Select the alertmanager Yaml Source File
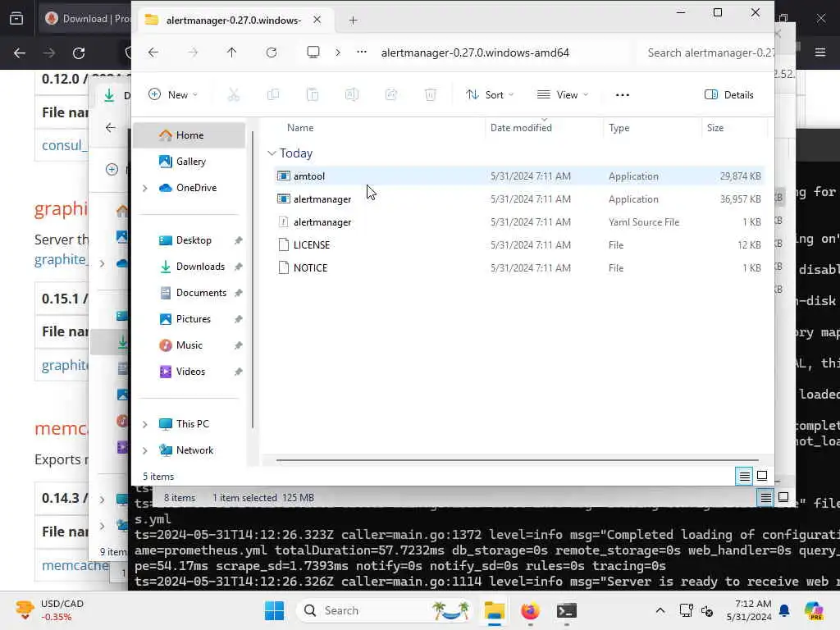The image size is (840, 630). click(x=518, y=221)
